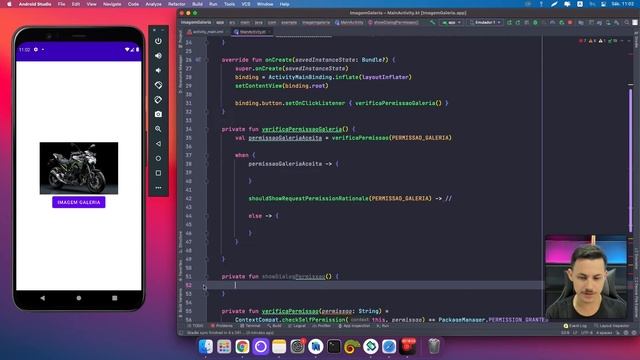Open Google Chrome from the Dock
The width and height of the screenshot is (640, 360).
[x=242, y=347]
